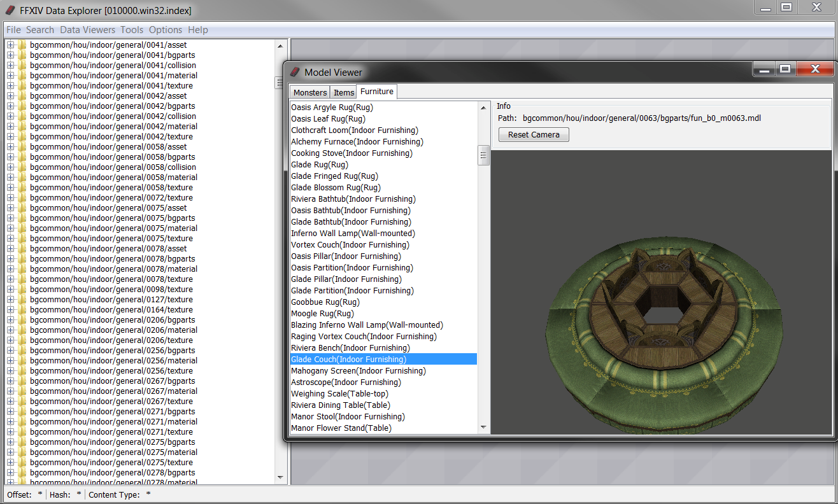Click folder icon of general/0127/texture
This screenshot has width=838, height=504.
[22, 300]
